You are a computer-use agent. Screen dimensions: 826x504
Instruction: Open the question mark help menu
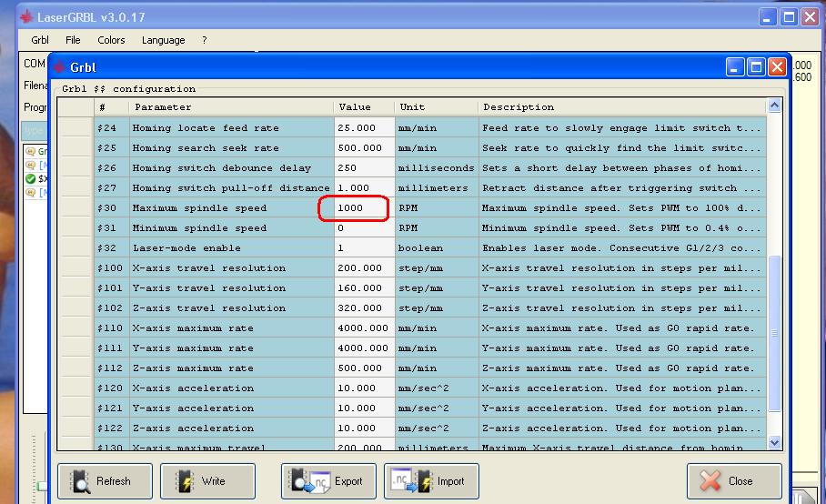click(205, 40)
